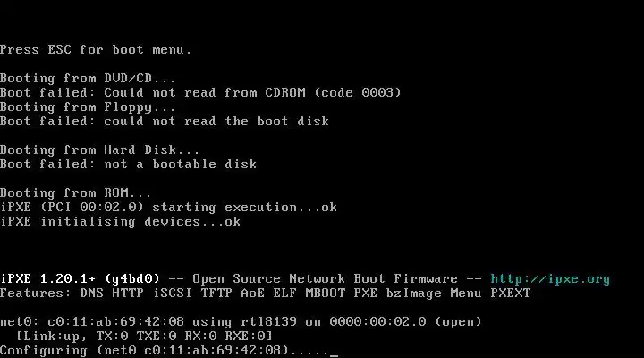644x358 pixels.
Task: Click 'could not read the boot disk' message
Action: (x=216, y=121)
